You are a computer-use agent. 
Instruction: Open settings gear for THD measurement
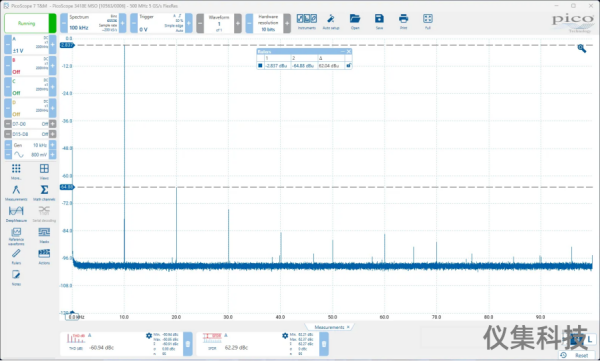(149, 336)
